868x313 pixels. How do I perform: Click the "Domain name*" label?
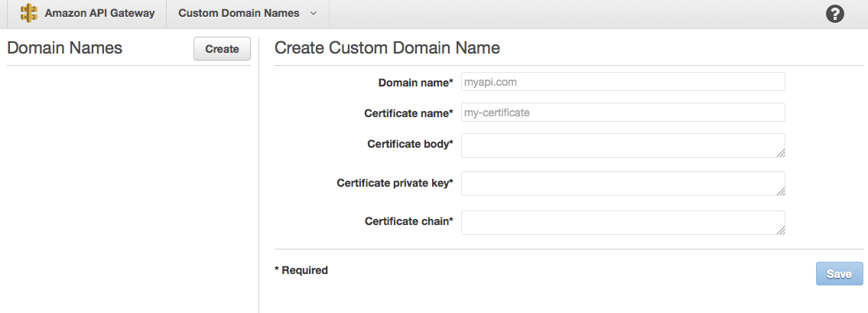click(x=415, y=83)
